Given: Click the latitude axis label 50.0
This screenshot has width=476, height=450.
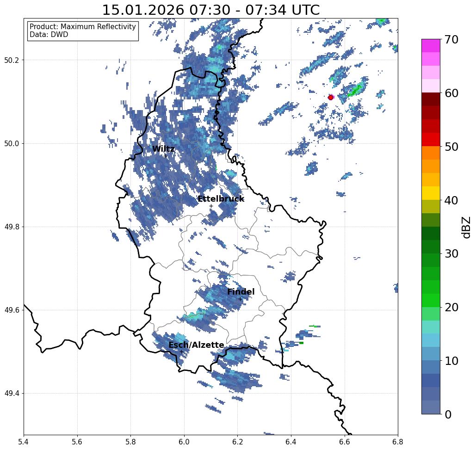Looking at the screenshot, I should (12, 143).
